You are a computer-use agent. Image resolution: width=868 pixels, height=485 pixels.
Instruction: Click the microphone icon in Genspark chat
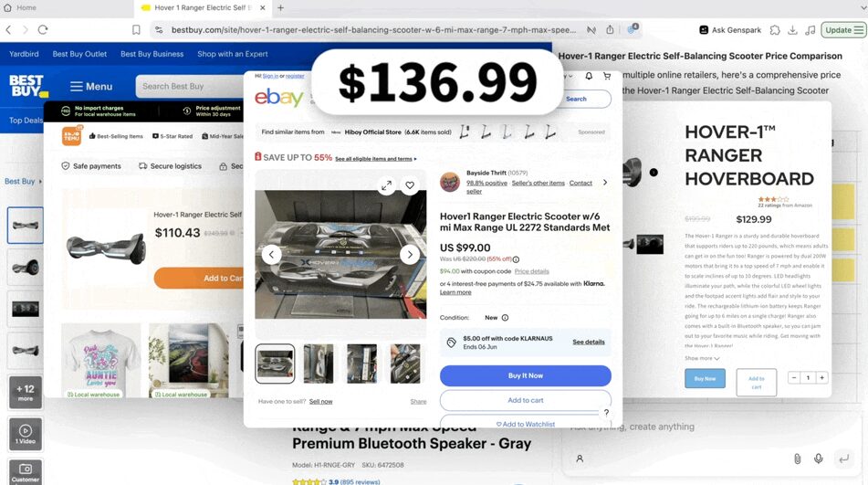click(818, 459)
